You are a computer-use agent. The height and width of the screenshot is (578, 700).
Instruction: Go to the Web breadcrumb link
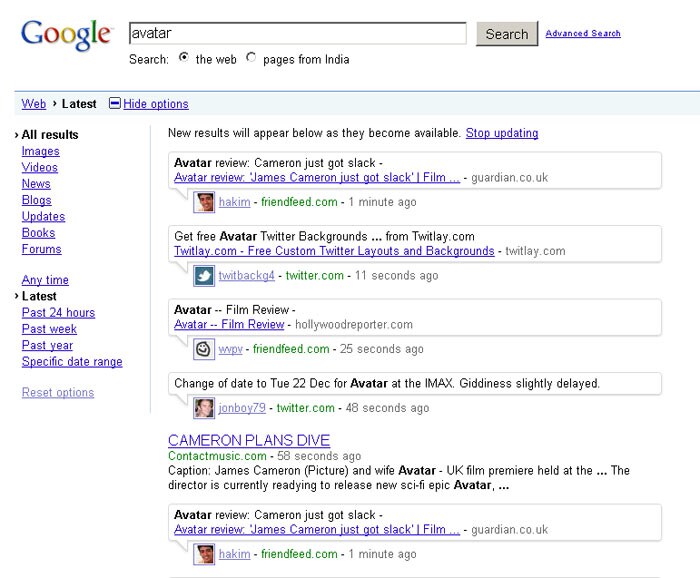33,104
